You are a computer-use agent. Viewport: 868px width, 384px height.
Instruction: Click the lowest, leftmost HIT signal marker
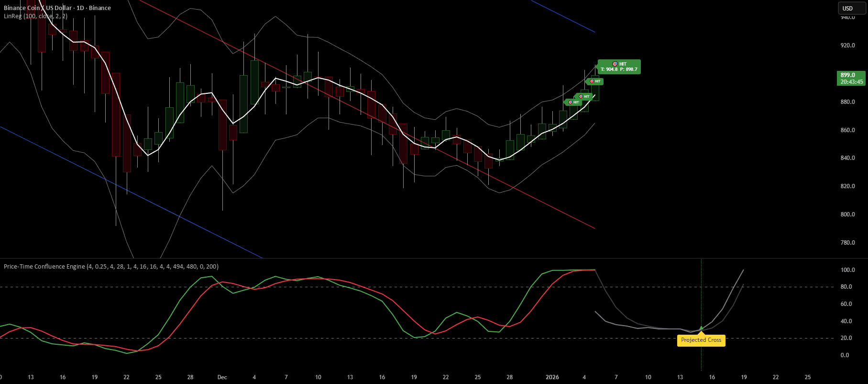[x=573, y=102]
